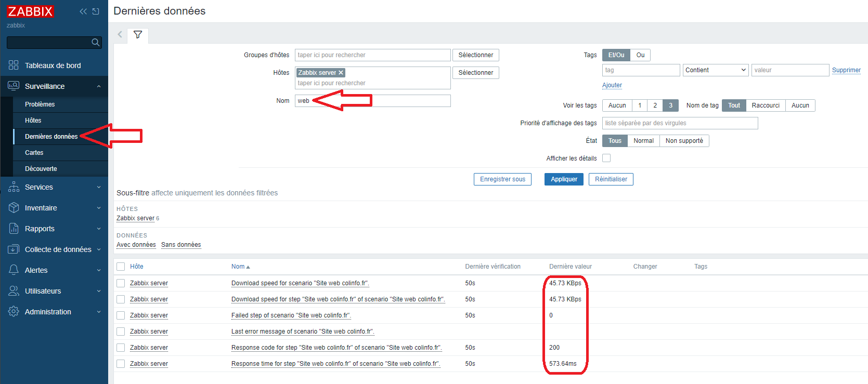Viewport: 868px width, 384px height.
Task: Set Voir les tags to Aucun
Action: [x=617, y=105]
